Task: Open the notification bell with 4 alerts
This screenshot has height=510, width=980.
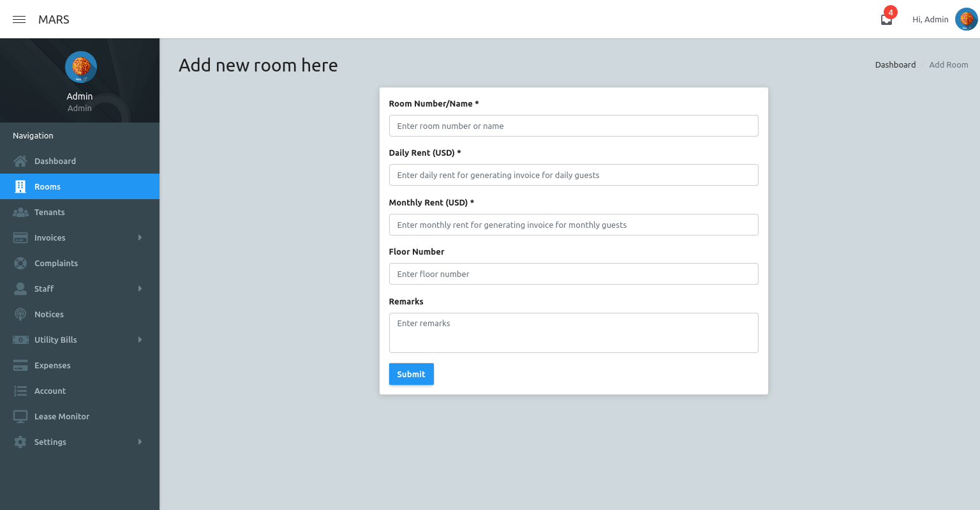Action: 886,19
